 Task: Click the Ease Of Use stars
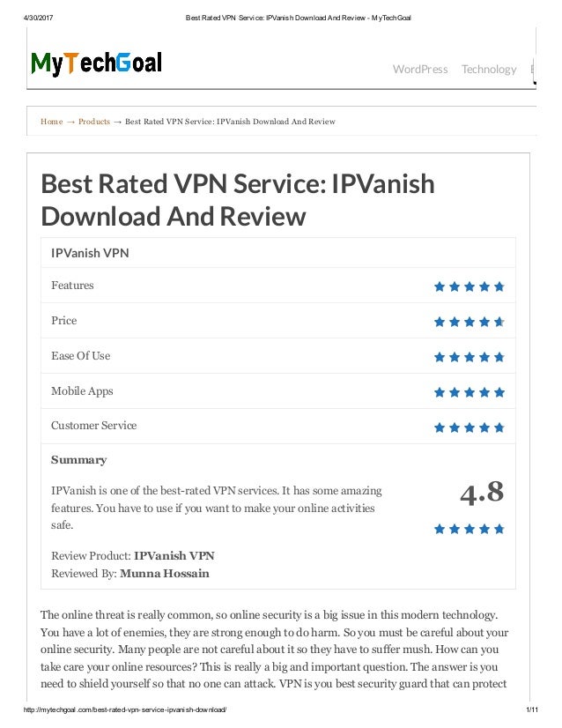(470, 357)
